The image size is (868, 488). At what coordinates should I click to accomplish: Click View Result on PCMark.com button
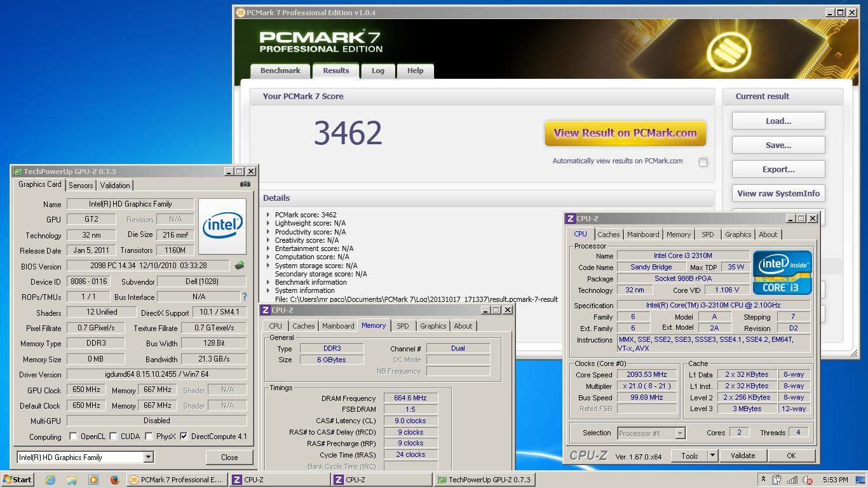coord(625,133)
